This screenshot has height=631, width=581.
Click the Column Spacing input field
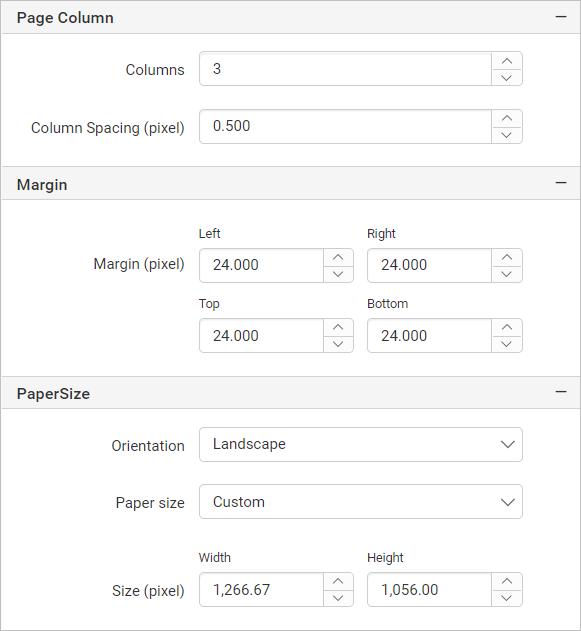(346, 126)
